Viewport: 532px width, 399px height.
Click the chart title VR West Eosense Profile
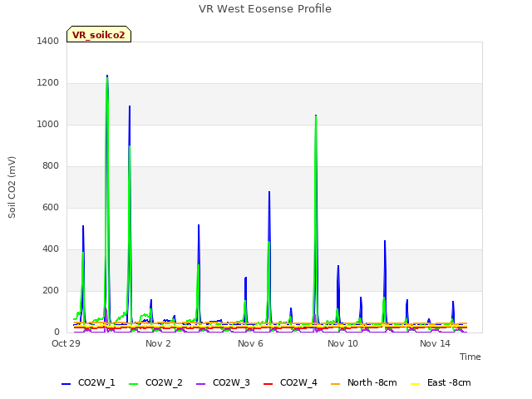pos(265,8)
